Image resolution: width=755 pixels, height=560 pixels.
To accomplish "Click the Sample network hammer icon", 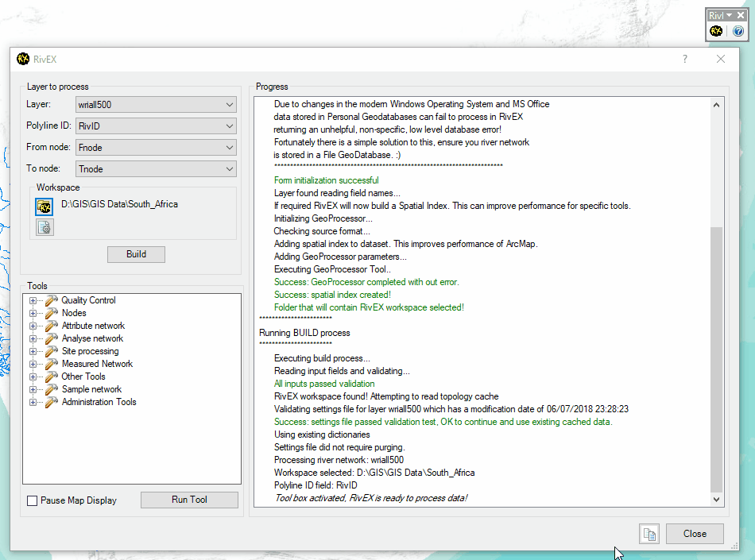I will pos(52,389).
